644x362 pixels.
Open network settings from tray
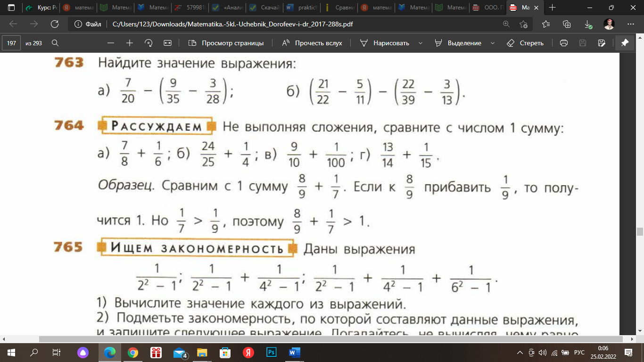click(x=554, y=352)
